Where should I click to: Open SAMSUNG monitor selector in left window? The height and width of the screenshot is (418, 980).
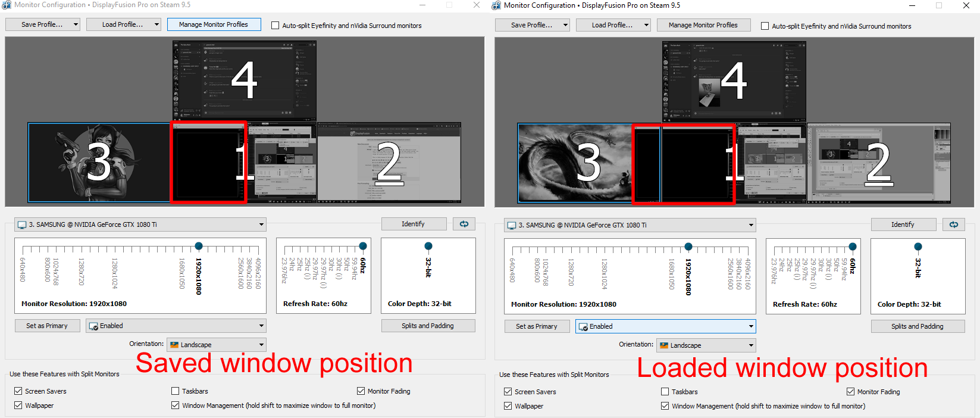(x=140, y=224)
